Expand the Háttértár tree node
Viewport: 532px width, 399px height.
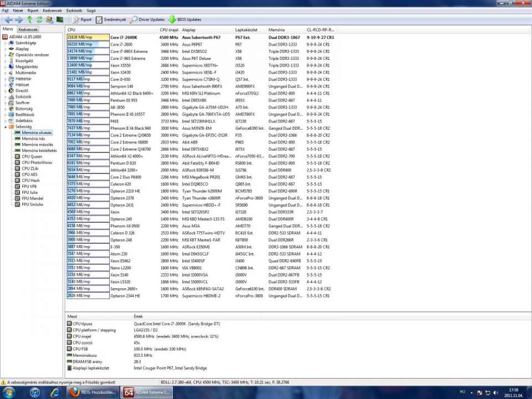[x=6, y=79]
